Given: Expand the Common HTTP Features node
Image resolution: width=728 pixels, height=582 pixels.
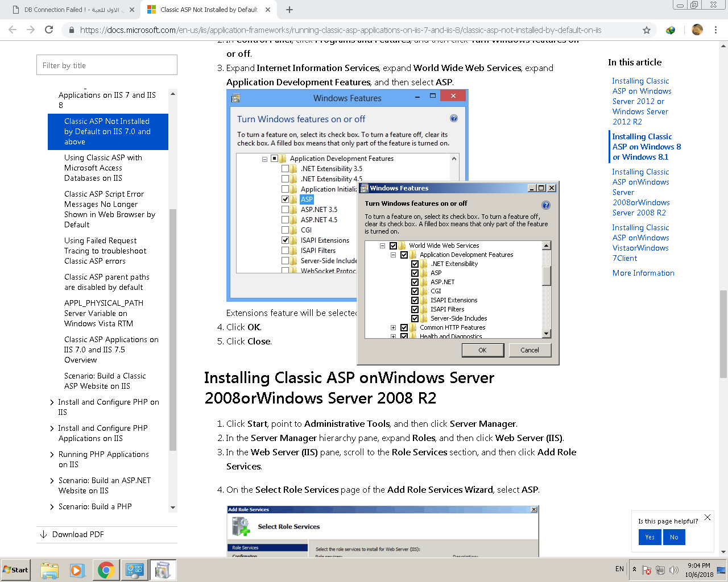Looking at the screenshot, I should [x=393, y=327].
